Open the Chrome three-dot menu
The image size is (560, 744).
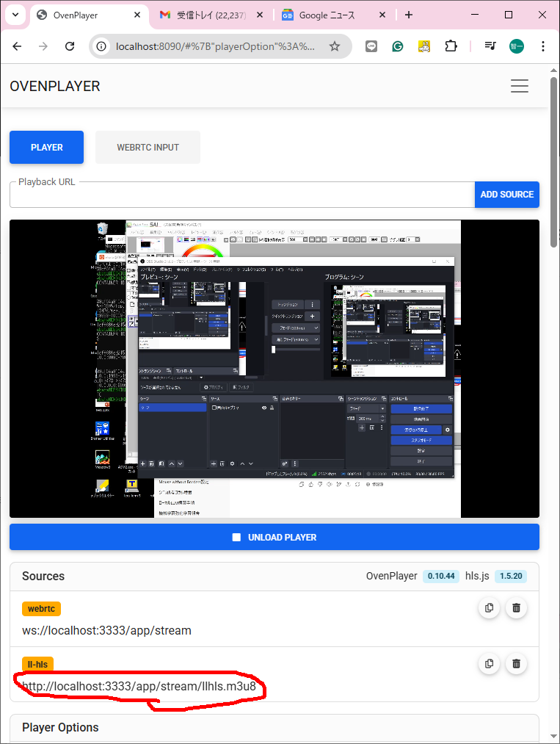click(x=543, y=46)
